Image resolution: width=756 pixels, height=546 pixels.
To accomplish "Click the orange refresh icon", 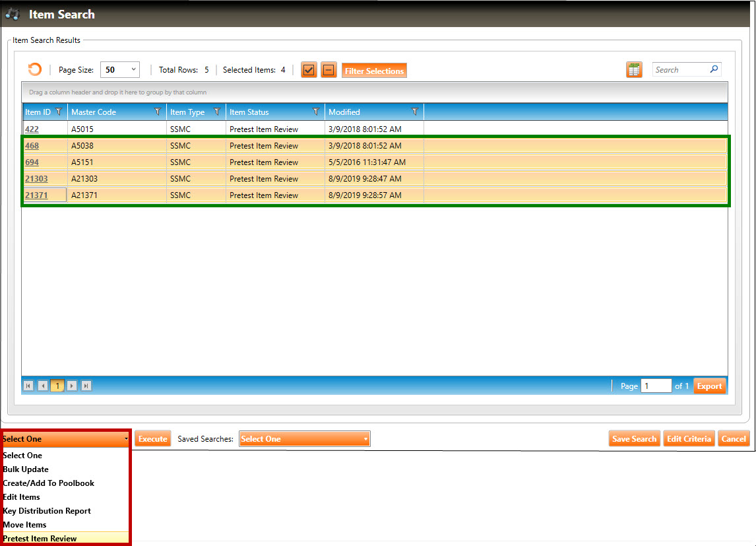I will tap(34, 70).
